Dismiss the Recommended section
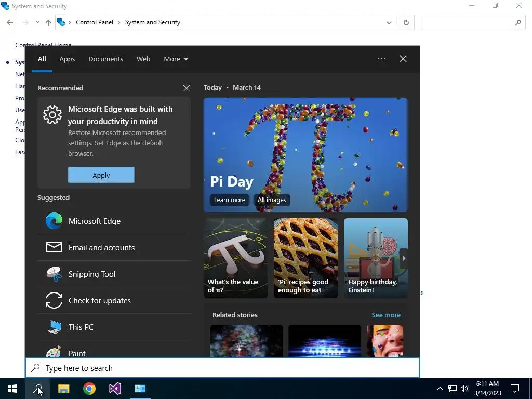The width and height of the screenshot is (532, 399). point(187,88)
